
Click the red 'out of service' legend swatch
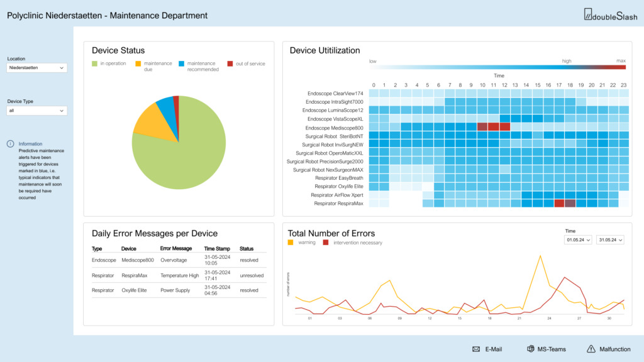[x=230, y=63]
